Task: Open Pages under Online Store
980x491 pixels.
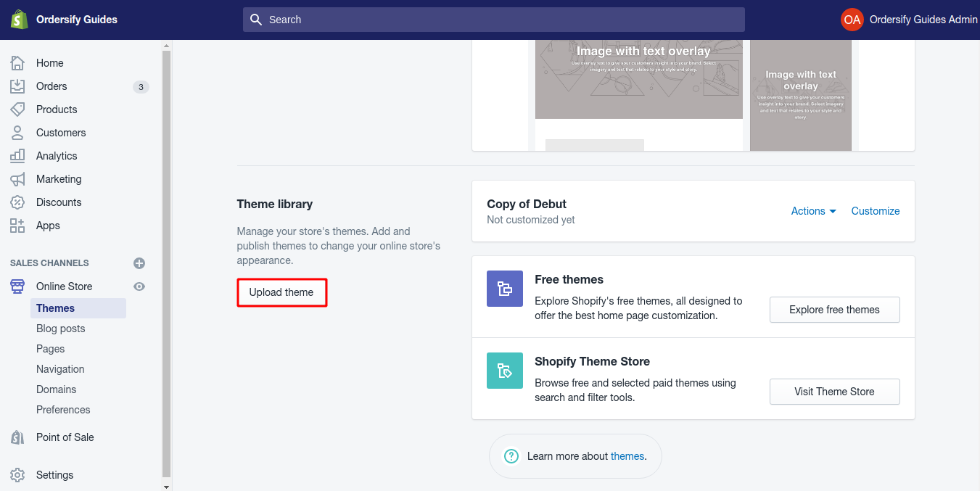Action: (x=51, y=349)
